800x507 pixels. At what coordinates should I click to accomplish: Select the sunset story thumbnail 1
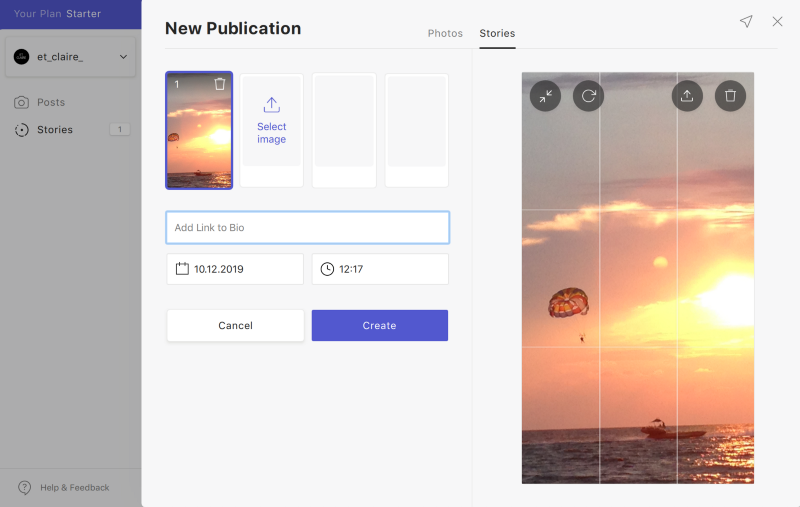point(199,131)
